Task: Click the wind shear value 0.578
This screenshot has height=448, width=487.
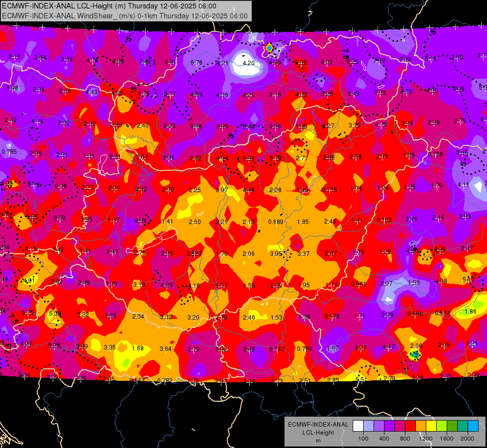Action: [332, 316]
